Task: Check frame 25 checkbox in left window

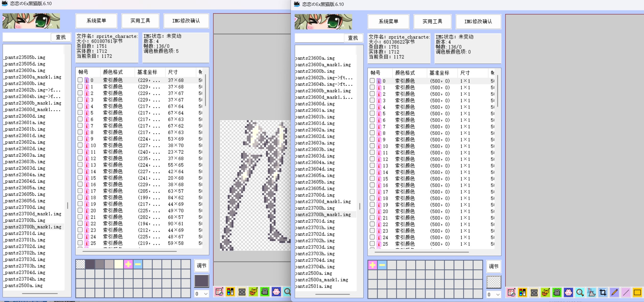Action: click(x=80, y=243)
